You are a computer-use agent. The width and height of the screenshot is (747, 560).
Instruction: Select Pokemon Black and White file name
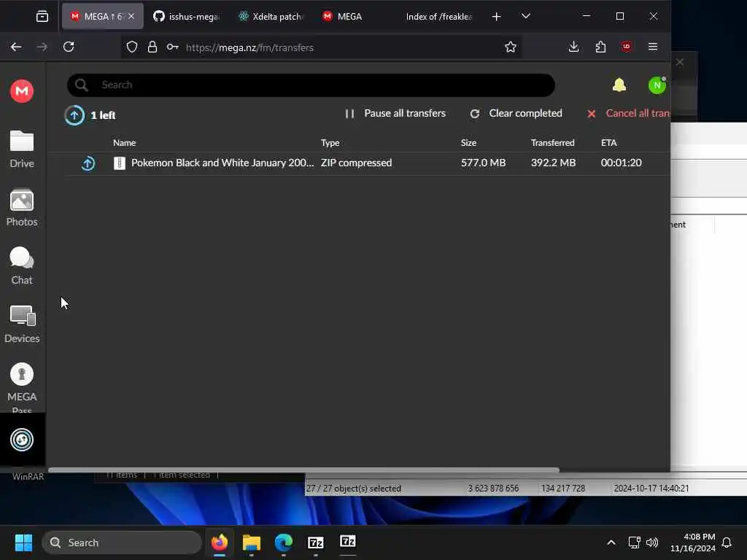(222, 163)
